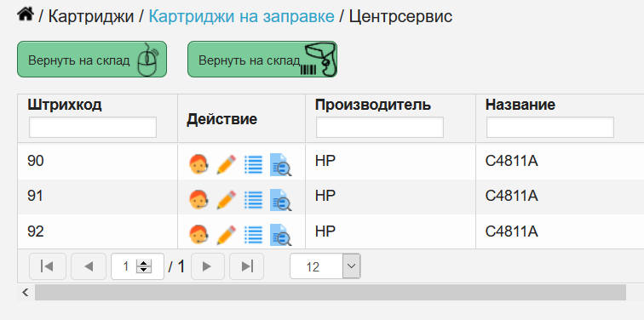Open the list icon for barcode 90

pyautogui.click(x=253, y=164)
